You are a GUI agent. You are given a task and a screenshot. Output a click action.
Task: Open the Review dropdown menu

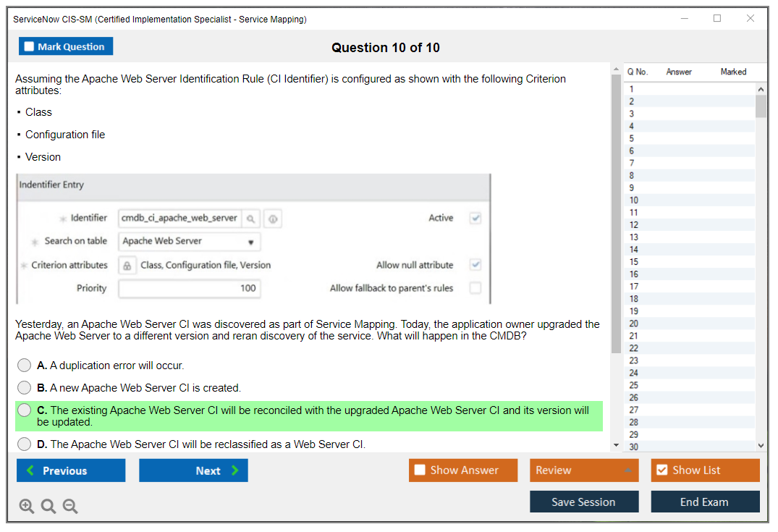pos(583,470)
